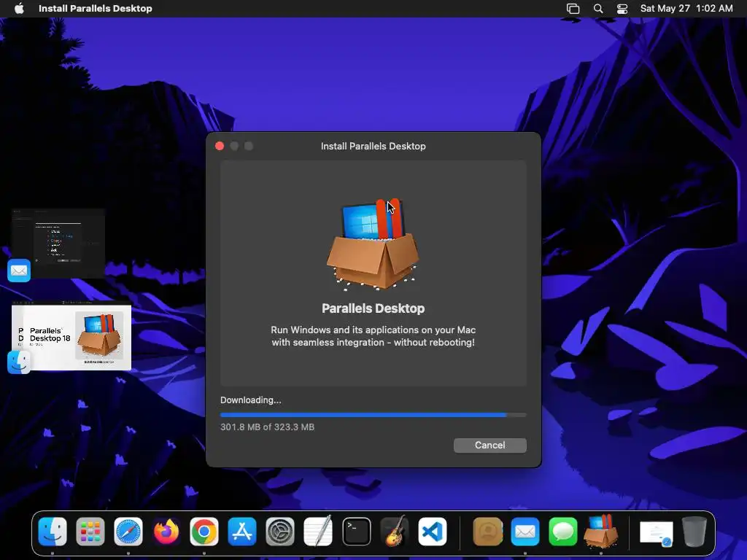Launch GarageBand from the Dock
Viewport: 747px width, 560px height.
click(x=395, y=532)
